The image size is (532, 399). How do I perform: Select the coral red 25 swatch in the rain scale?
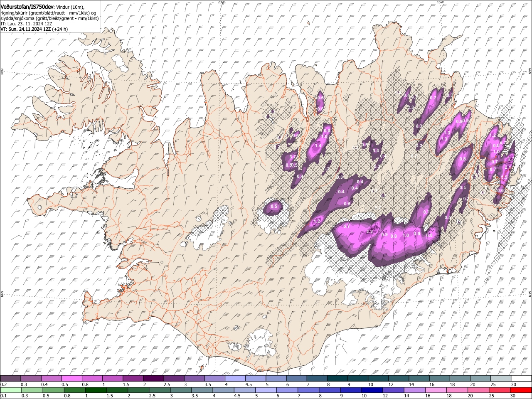pos(499,390)
